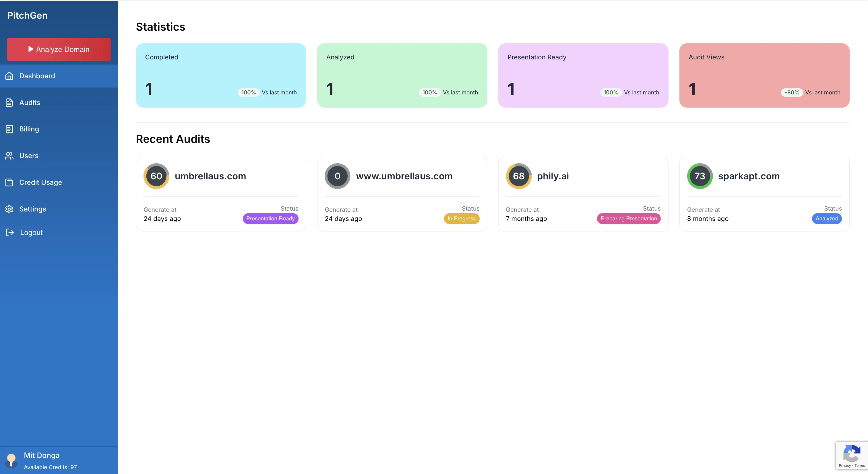Click the Dashboard home icon
868x474 pixels.
click(9, 76)
